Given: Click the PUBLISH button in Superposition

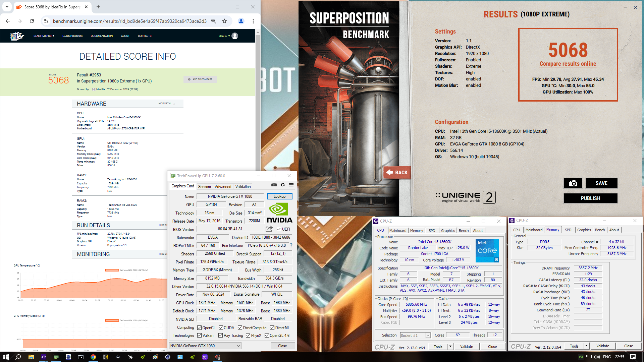Looking at the screenshot, I should pos(590,198).
